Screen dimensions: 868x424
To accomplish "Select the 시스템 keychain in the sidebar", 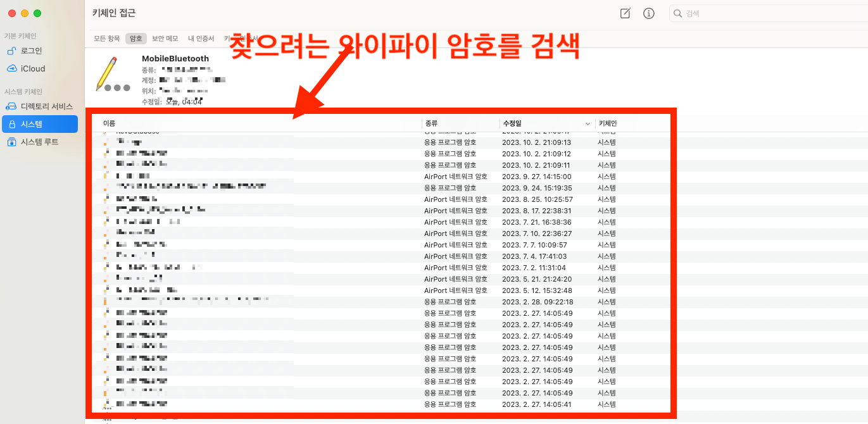I will coord(35,123).
